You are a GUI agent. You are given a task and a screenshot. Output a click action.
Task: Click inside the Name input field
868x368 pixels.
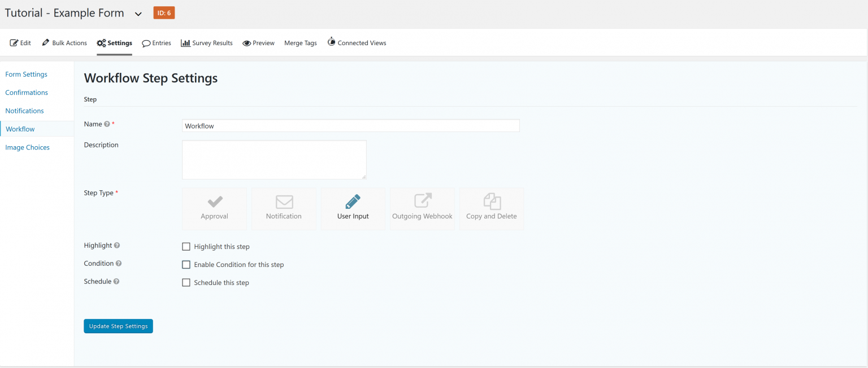350,125
